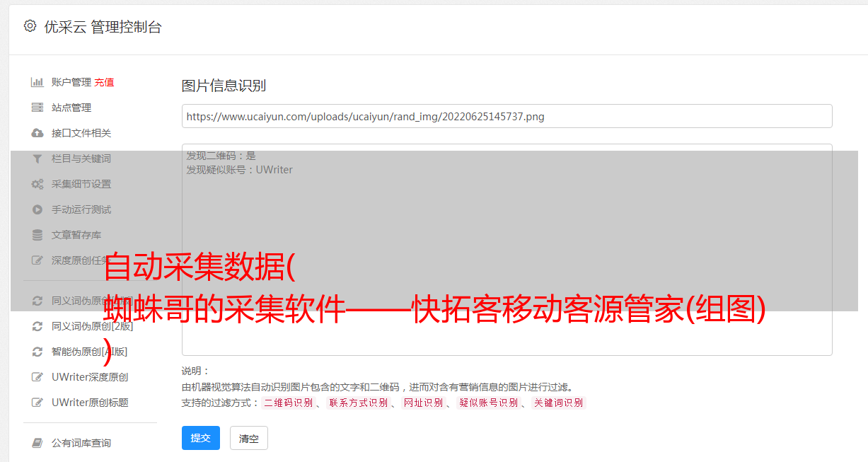The image size is (868, 462).
Task: Click the 发现疑似账号：UWriter result line
Action: 240,170
